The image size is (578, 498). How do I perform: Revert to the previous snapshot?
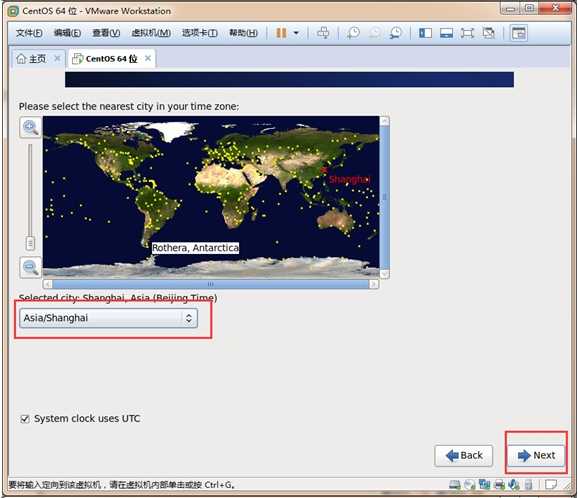pos(375,33)
